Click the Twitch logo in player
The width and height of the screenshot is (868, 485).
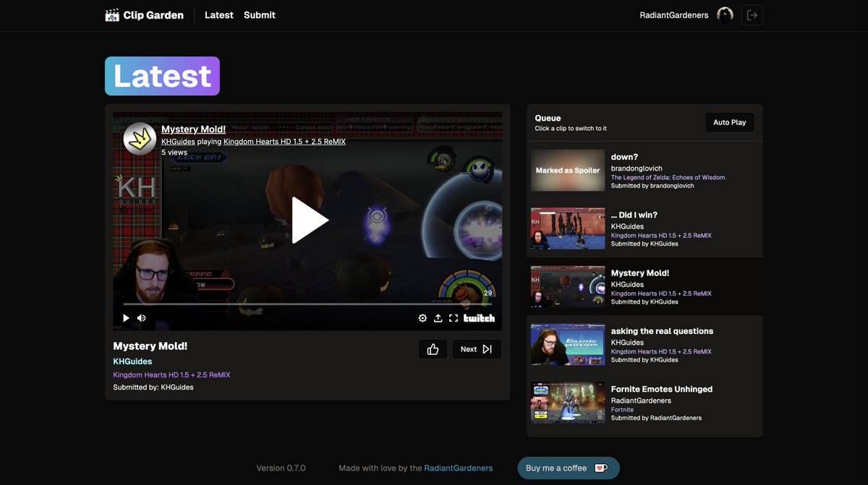point(479,318)
